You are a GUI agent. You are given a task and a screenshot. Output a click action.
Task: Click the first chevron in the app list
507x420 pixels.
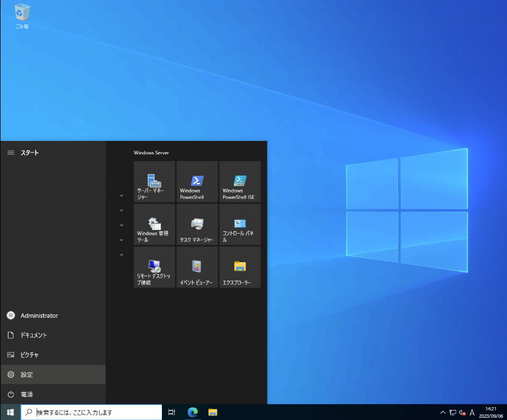coord(121,196)
